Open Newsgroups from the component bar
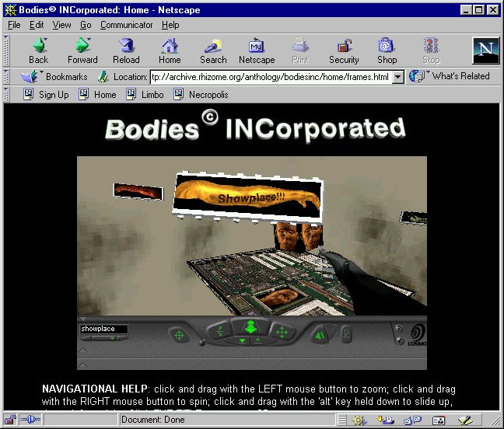Viewport: 504px width, 429px height. click(412, 420)
